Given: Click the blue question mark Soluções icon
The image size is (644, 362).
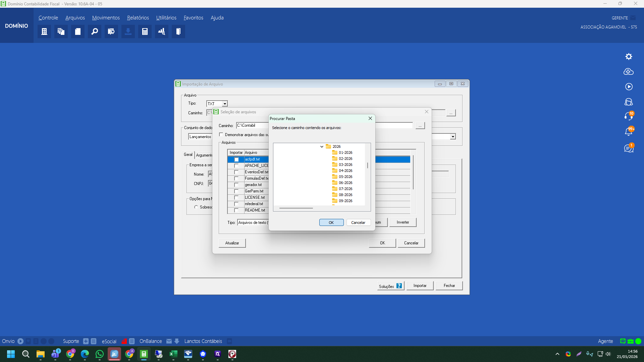Looking at the screenshot, I should pyautogui.click(x=399, y=286).
